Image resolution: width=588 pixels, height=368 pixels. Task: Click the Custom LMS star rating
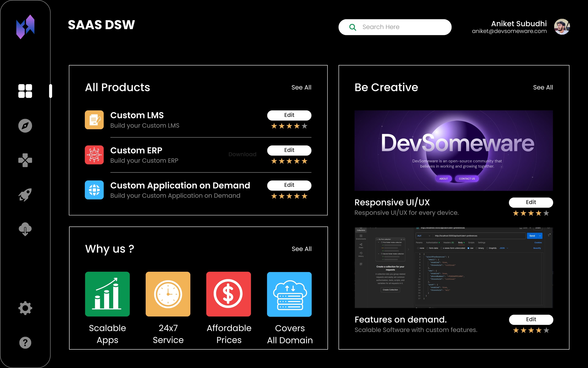[x=289, y=126]
